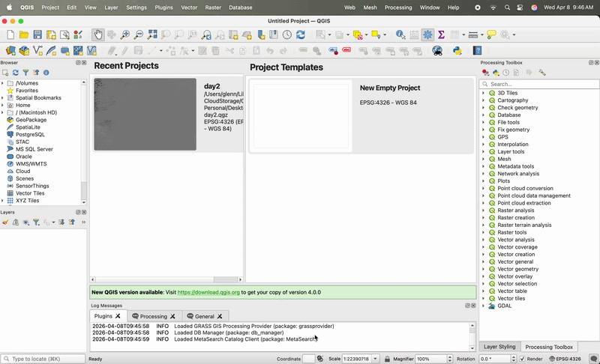Open the day2 recent project
This screenshot has height=364, width=600.
click(x=169, y=114)
